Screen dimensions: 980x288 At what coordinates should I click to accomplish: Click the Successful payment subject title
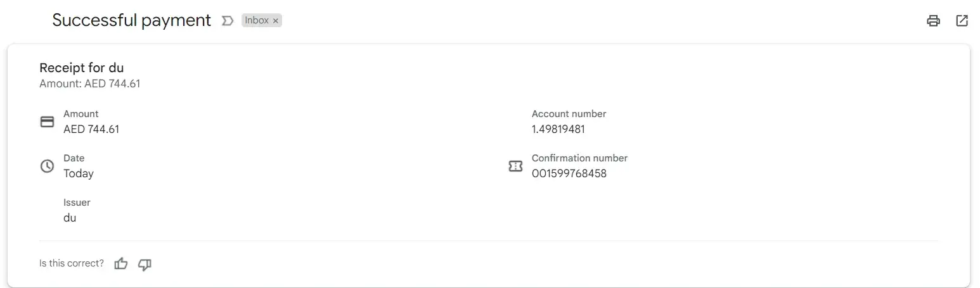point(131,20)
